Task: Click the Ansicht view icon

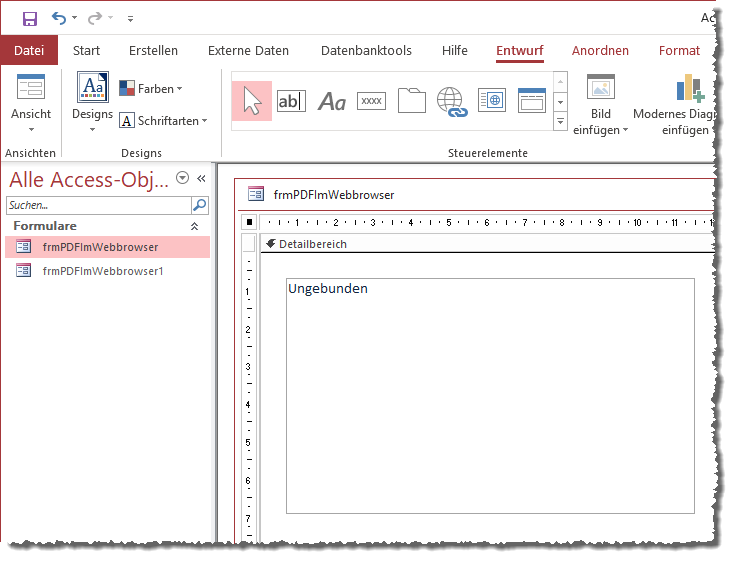Action: pos(31,87)
